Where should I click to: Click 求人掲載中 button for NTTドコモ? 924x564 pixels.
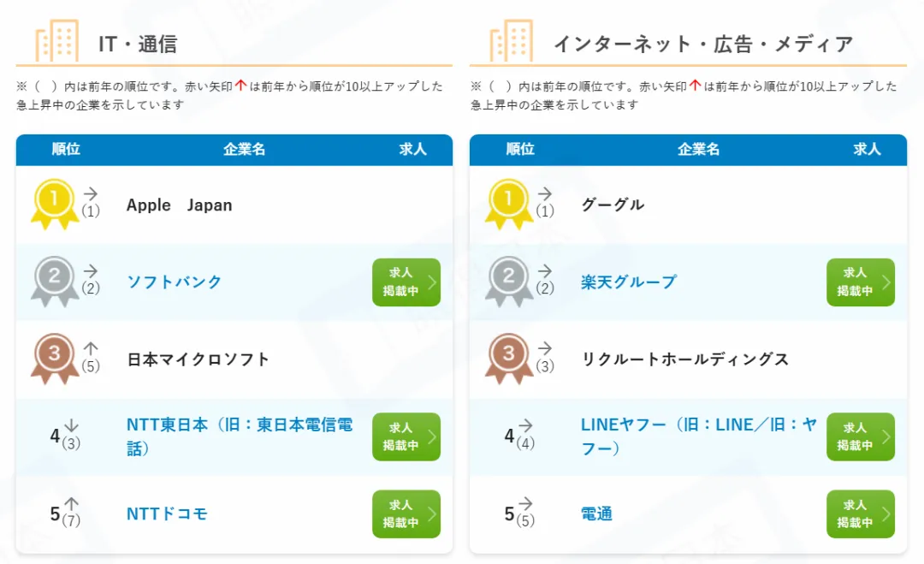[x=406, y=514]
